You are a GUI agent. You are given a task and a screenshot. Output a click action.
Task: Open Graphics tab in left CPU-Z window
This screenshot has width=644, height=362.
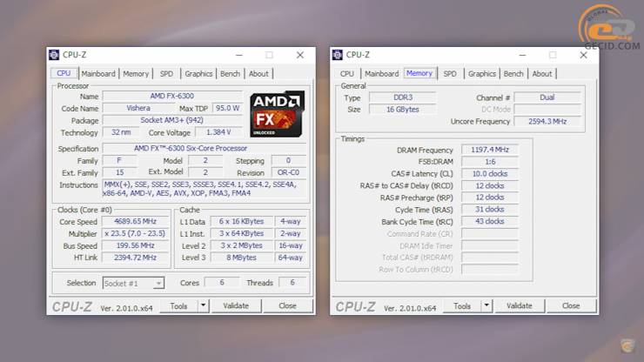coord(198,74)
